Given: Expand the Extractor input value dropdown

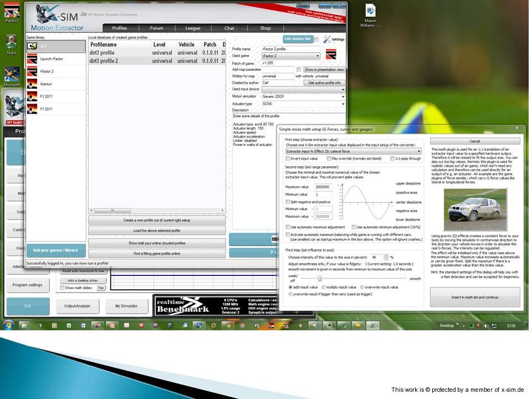Looking at the screenshot, I should [418, 151].
